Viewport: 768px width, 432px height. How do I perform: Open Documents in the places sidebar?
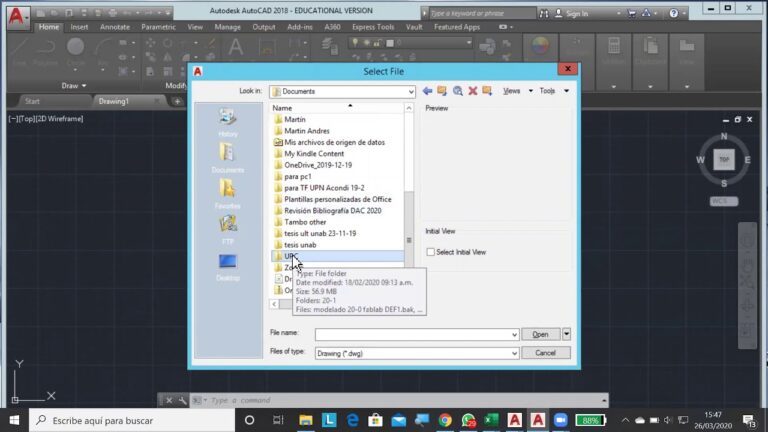pyautogui.click(x=228, y=158)
